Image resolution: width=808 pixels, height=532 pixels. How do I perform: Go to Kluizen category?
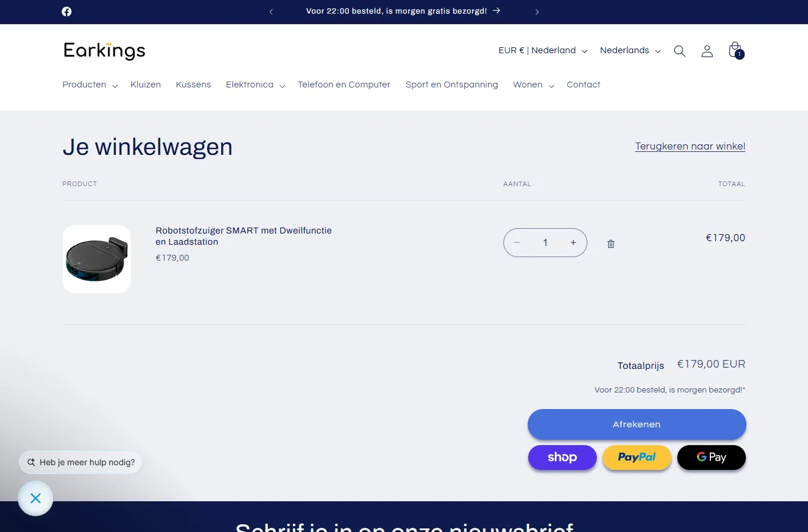[146, 85]
